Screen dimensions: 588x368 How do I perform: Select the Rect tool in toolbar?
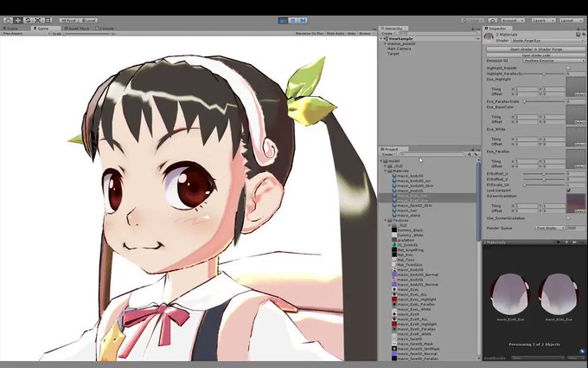(x=48, y=20)
